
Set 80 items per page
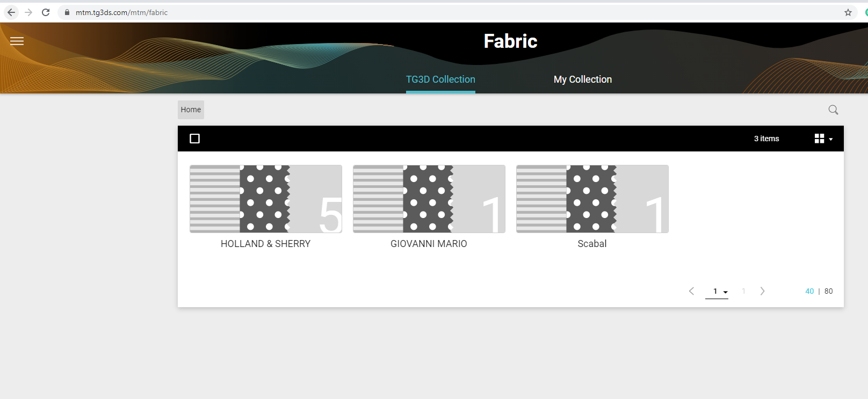[x=829, y=291]
